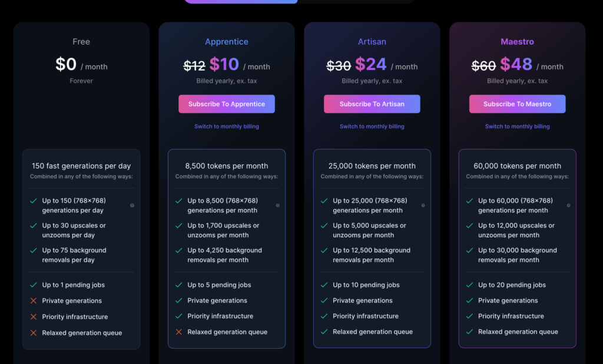Viewport: 603px width, 364px height.
Task: Subscribe to the Artisan plan
Action: (x=372, y=104)
